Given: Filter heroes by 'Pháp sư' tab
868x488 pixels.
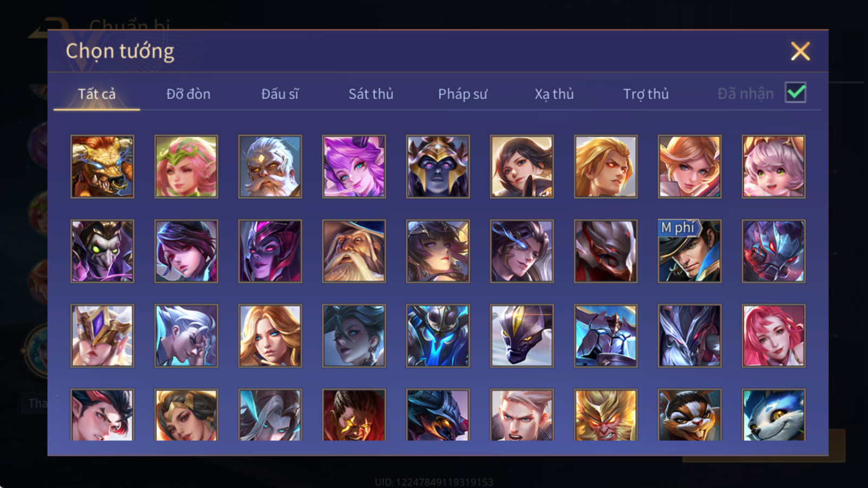Looking at the screenshot, I should pyautogui.click(x=463, y=94).
